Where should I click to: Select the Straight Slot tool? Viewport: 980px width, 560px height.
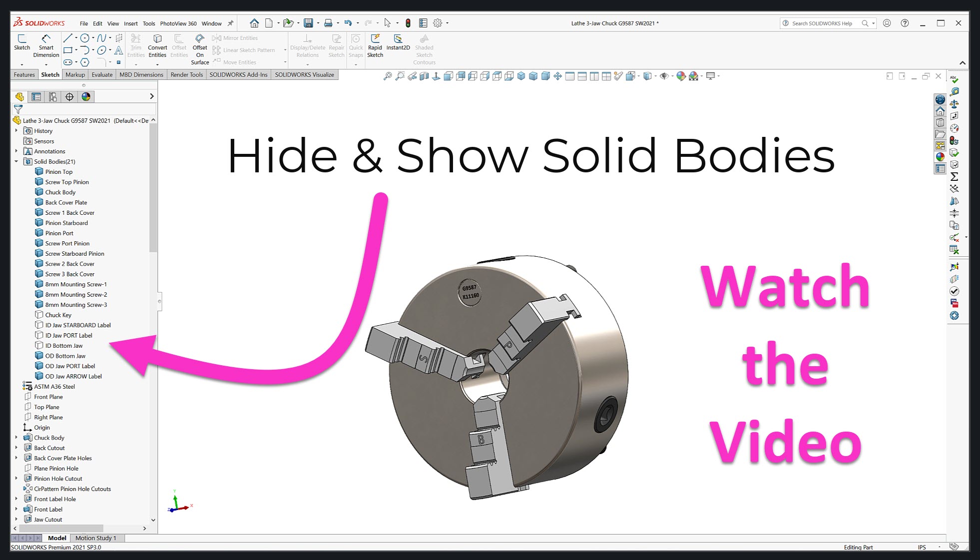click(68, 62)
